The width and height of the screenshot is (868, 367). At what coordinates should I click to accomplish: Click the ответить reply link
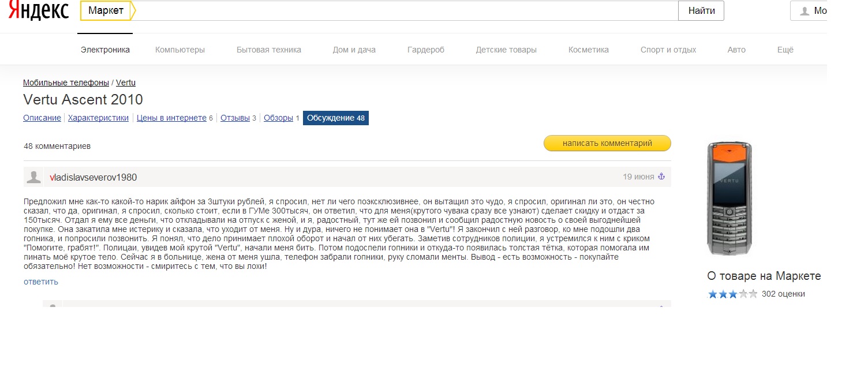(x=41, y=282)
